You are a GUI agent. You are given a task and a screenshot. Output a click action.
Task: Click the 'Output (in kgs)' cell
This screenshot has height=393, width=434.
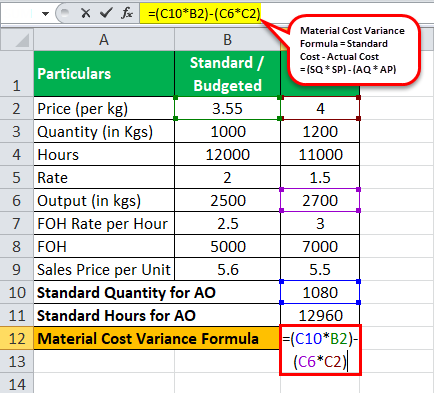(104, 201)
